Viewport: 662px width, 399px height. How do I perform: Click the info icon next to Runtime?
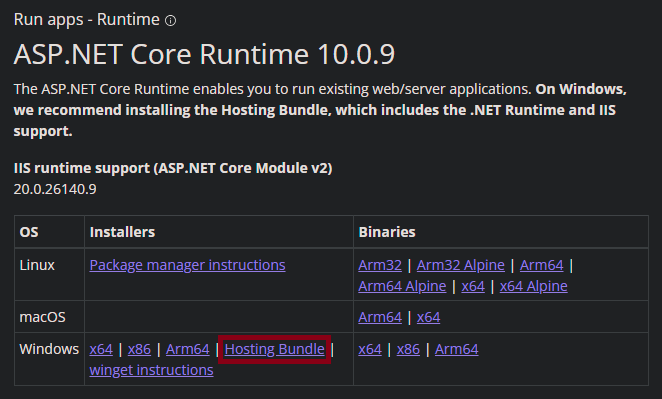tap(170, 21)
